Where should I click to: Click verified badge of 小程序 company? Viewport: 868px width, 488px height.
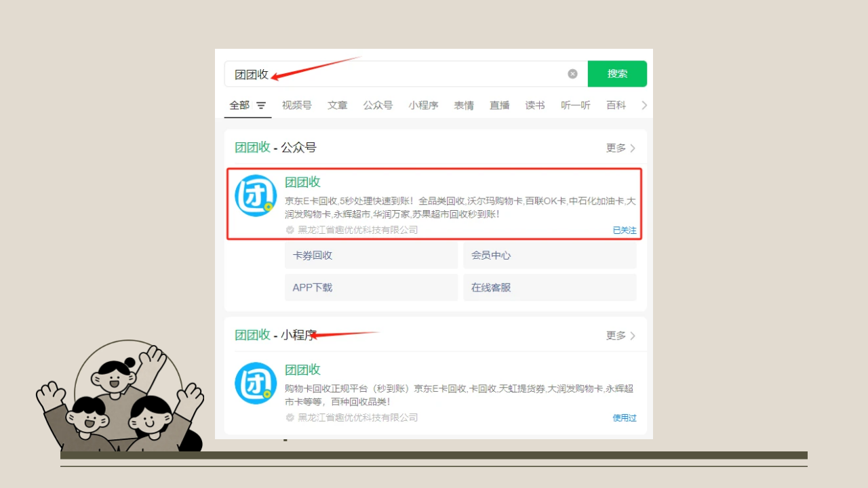(290, 418)
